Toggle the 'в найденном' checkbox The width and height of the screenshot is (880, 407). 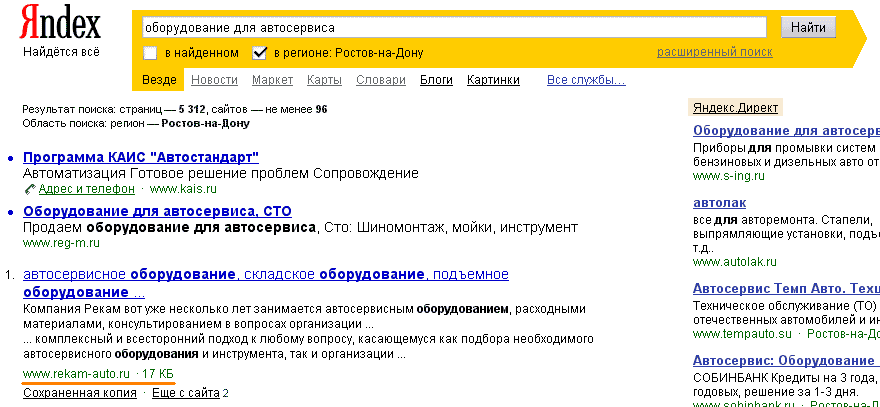[x=150, y=53]
